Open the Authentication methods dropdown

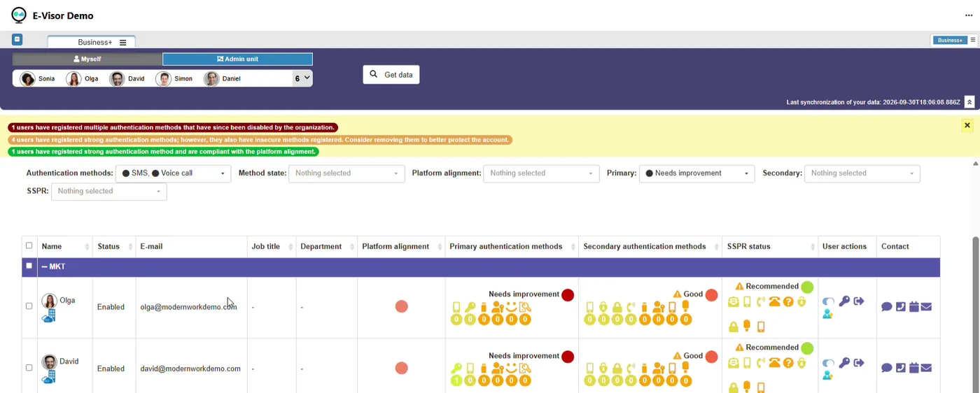click(174, 173)
